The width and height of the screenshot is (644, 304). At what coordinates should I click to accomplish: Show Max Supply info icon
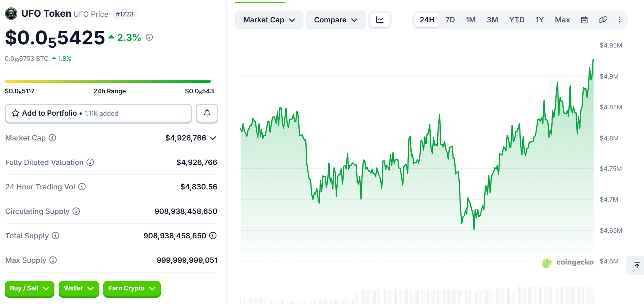coord(53,260)
